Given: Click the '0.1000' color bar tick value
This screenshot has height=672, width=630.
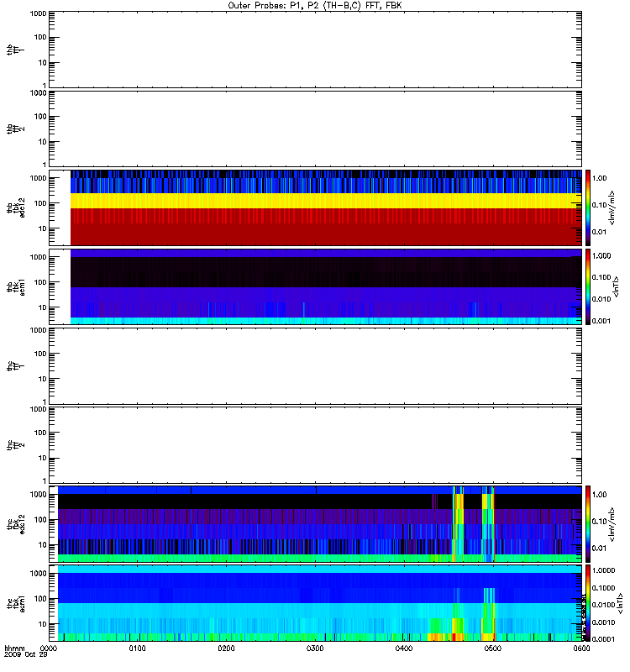Looking at the screenshot, I should coord(603,588).
